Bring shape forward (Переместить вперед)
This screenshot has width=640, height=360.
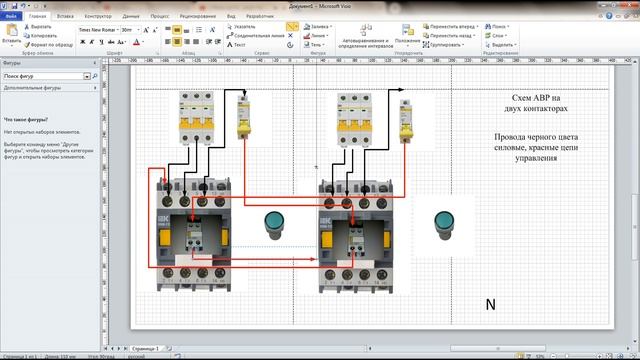click(x=451, y=27)
